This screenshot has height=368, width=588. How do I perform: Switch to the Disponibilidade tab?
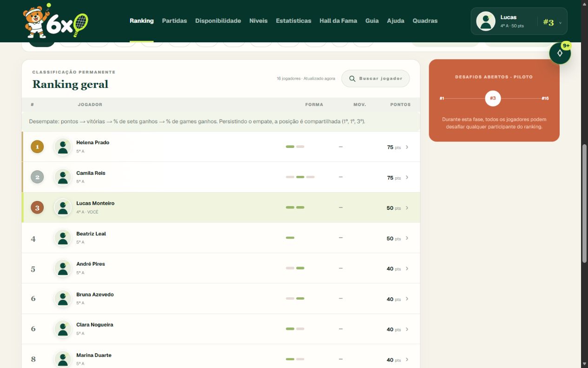point(218,21)
